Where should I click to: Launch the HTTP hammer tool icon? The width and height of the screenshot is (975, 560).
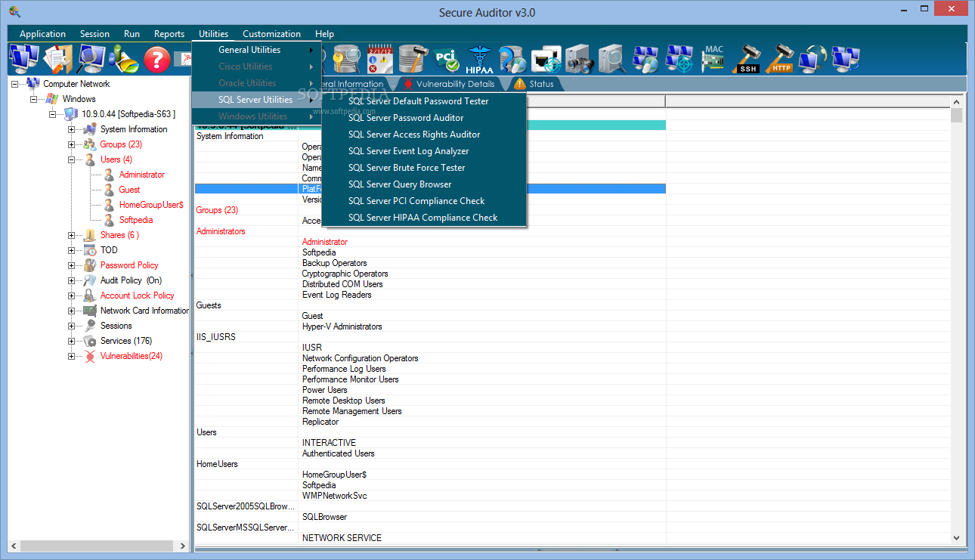780,59
